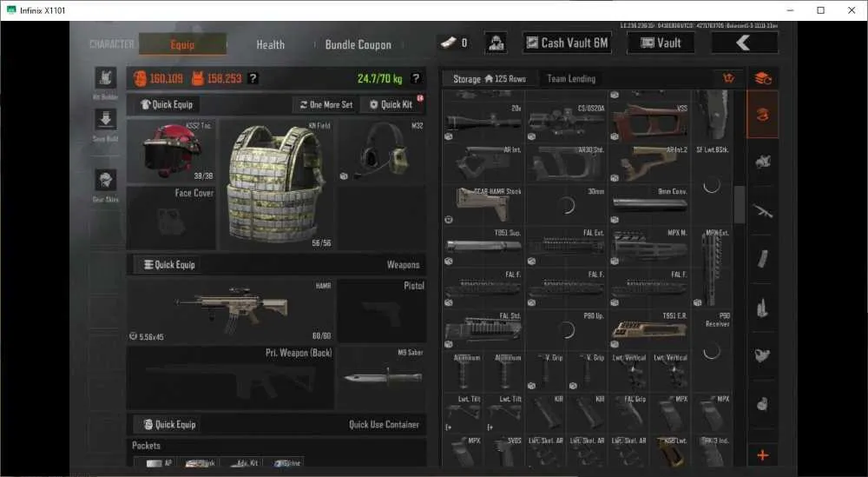Click the storage sort icon
Image resolution: width=868 pixels, height=477 pixels.
[728, 78]
